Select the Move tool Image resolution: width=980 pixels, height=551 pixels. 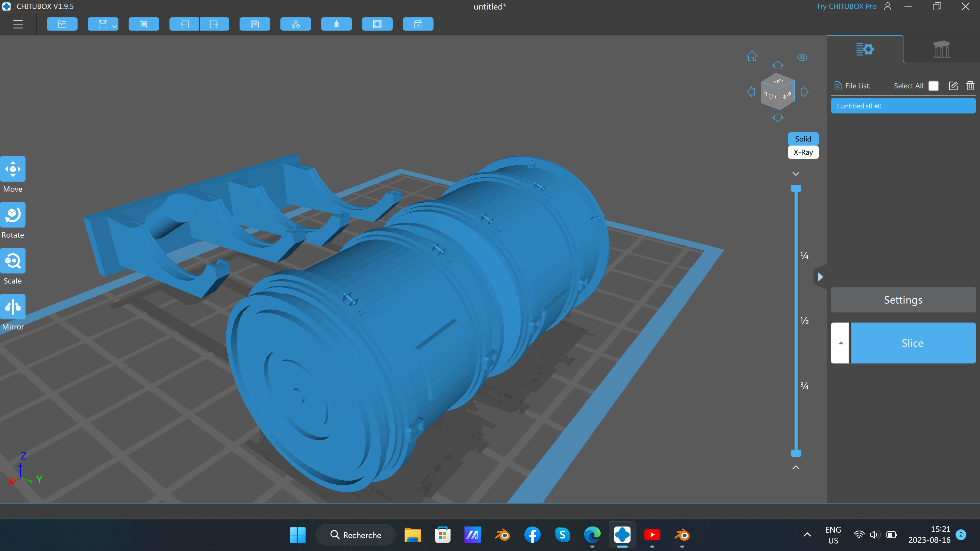13,169
